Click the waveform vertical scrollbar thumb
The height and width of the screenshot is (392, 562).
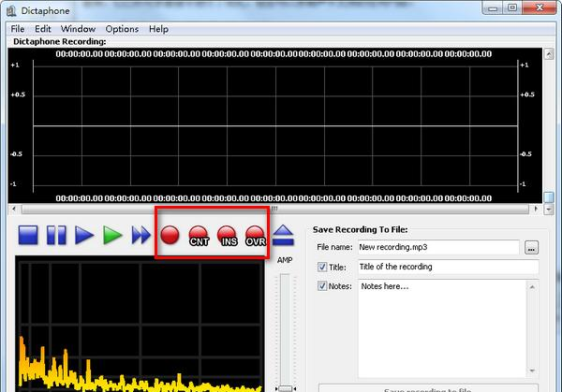point(549,197)
